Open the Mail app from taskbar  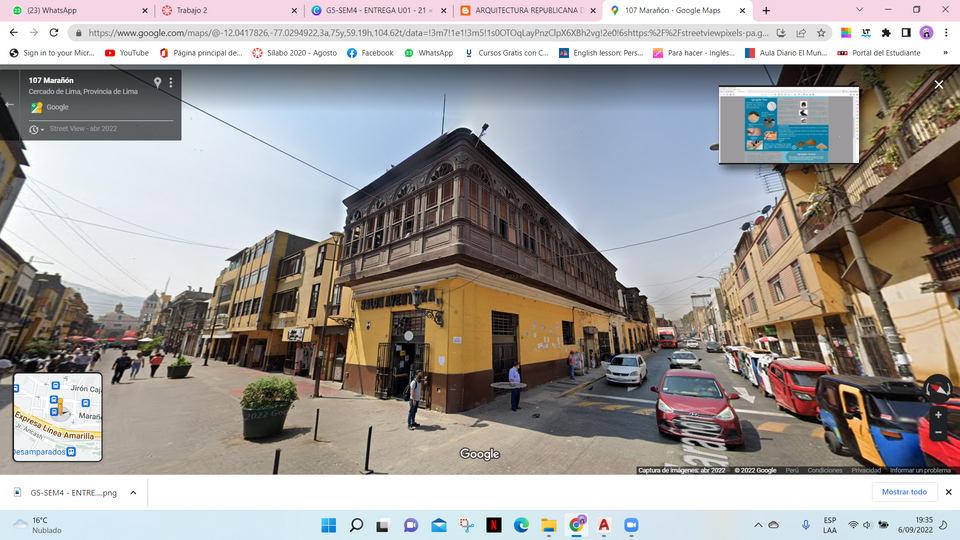coord(438,525)
